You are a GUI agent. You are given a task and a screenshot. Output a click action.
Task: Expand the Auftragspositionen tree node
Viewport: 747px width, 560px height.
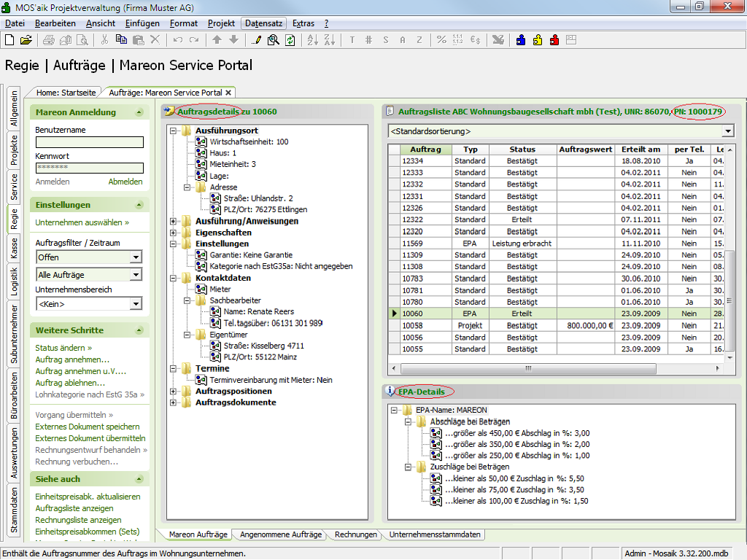click(x=174, y=392)
